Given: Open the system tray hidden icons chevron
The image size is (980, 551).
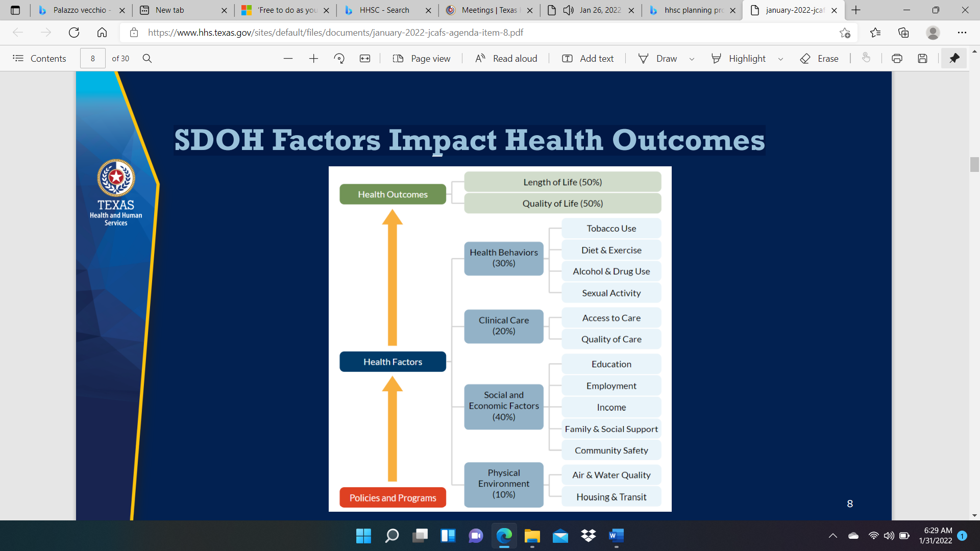Looking at the screenshot, I should click(x=832, y=536).
